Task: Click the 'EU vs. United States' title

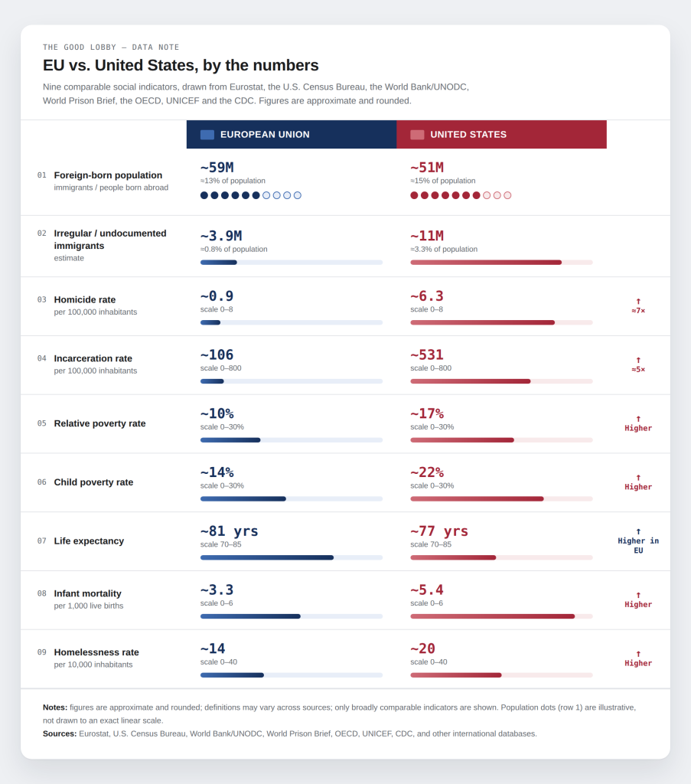Action: (181, 66)
